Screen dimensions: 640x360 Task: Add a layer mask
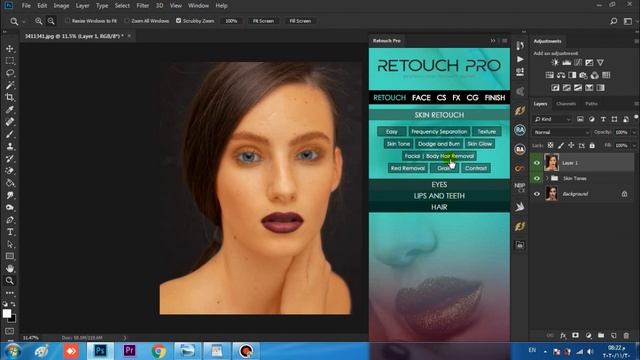click(x=576, y=336)
